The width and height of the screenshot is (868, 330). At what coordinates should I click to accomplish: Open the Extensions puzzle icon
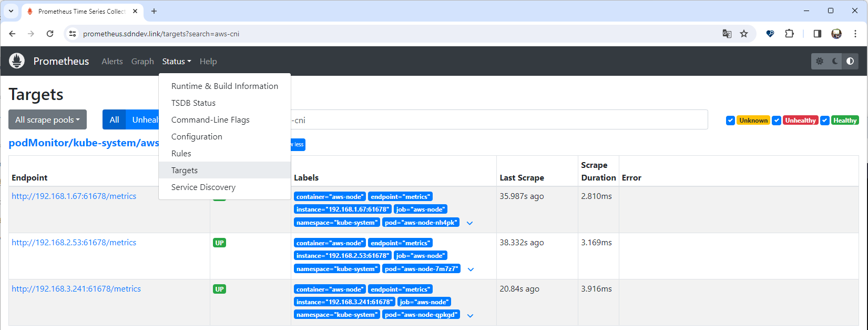pyautogui.click(x=789, y=34)
